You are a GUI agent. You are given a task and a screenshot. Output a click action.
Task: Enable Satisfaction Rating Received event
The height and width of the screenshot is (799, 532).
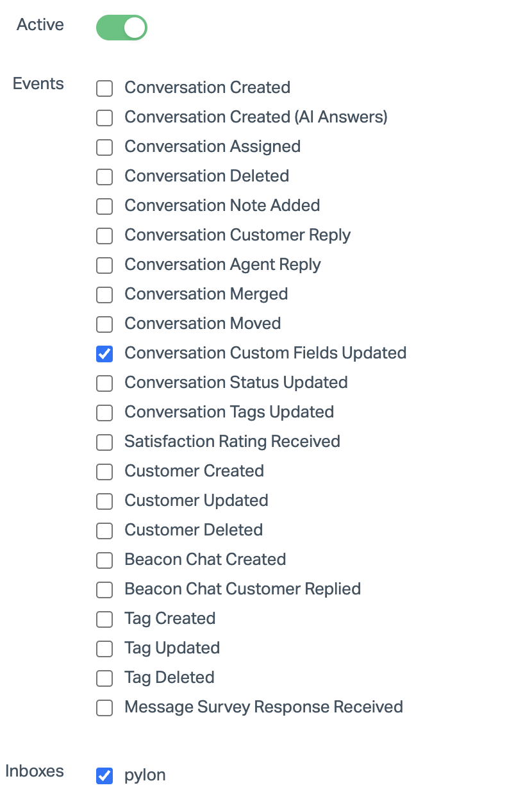click(x=104, y=442)
